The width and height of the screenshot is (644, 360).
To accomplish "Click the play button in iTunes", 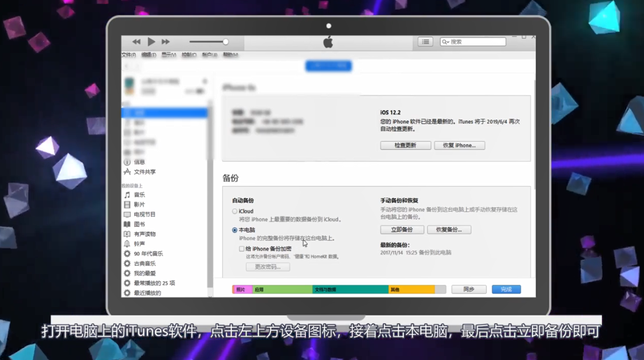I will click(x=151, y=41).
